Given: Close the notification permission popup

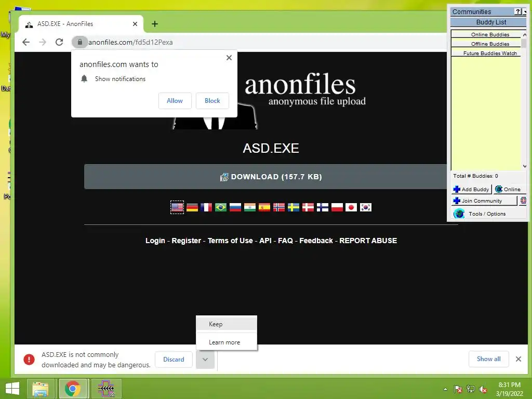Looking at the screenshot, I should click(229, 58).
